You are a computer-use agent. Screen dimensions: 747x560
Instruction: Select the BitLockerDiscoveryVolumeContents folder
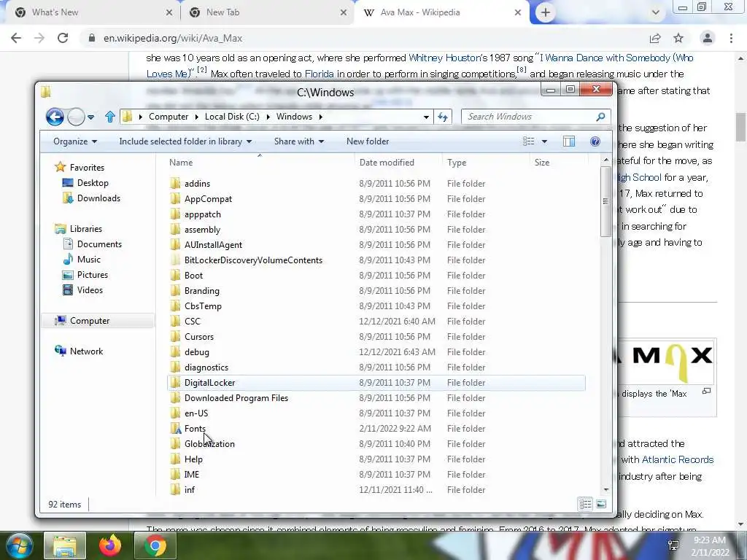[253, 260]
